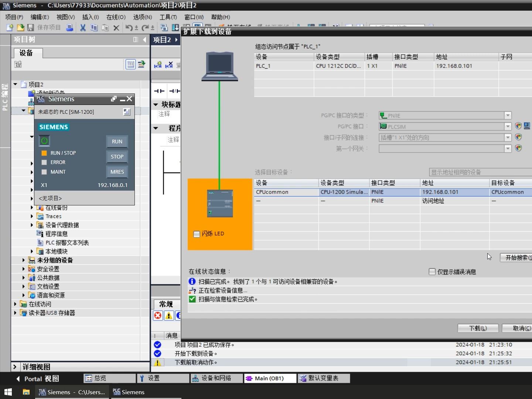Open the PG/PC 接口的类型 dropdown
This screenshot has height=399, width=532.
click(x=508, y=115)
